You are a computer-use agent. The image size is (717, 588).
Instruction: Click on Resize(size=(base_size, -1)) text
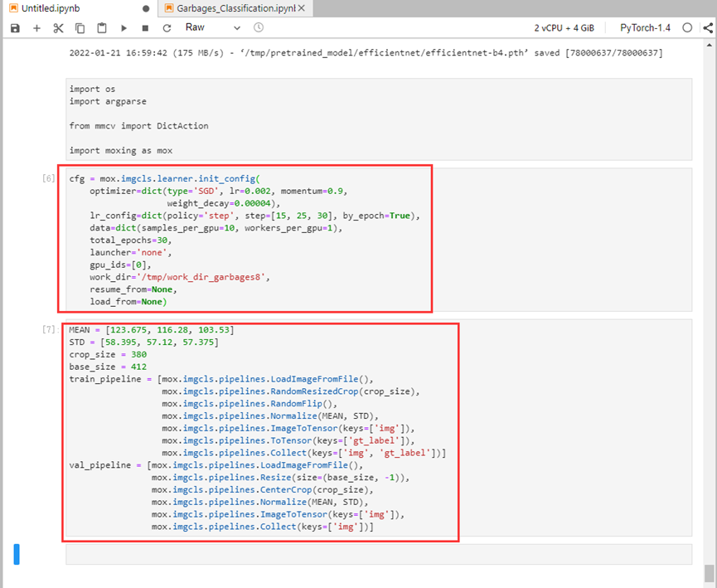(x=332, y=478)
